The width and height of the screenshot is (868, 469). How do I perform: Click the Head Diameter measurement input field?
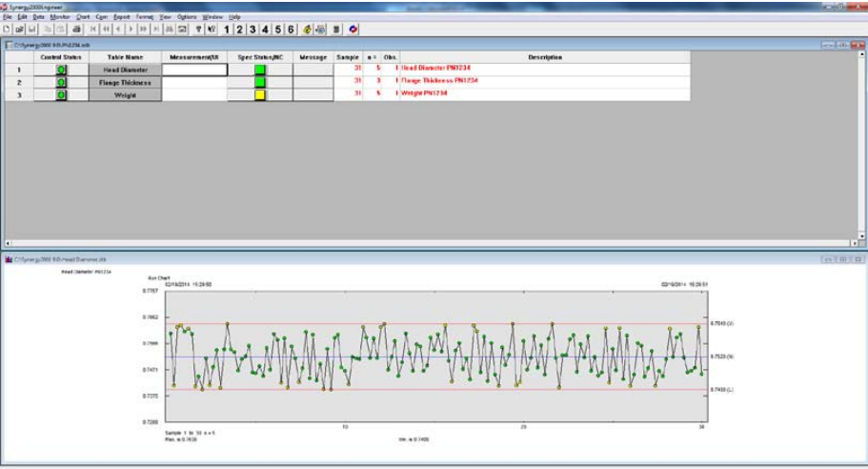click(194, 70)
